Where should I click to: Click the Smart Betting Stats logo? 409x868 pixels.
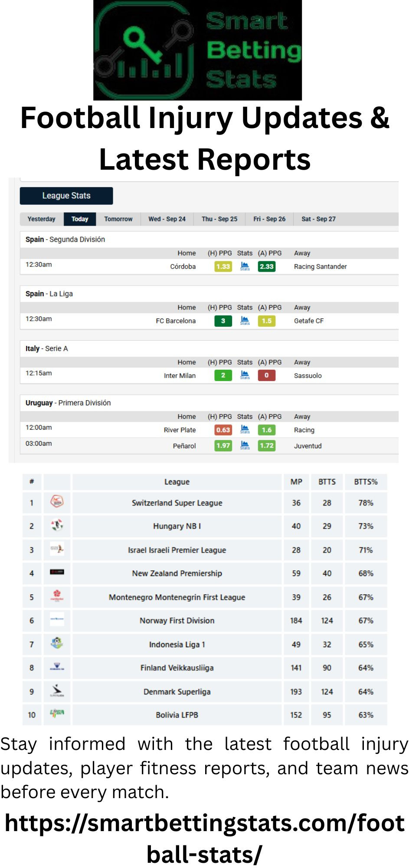[x=197, y=50]
